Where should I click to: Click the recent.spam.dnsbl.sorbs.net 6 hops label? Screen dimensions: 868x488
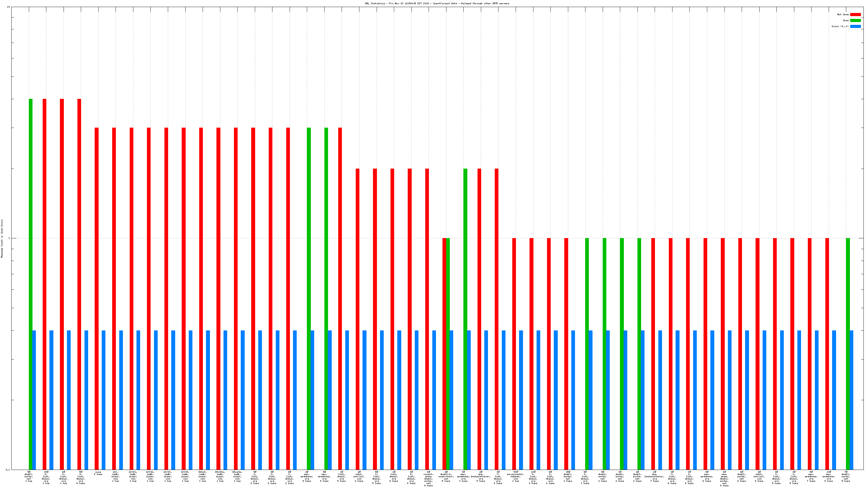(428, 478)
